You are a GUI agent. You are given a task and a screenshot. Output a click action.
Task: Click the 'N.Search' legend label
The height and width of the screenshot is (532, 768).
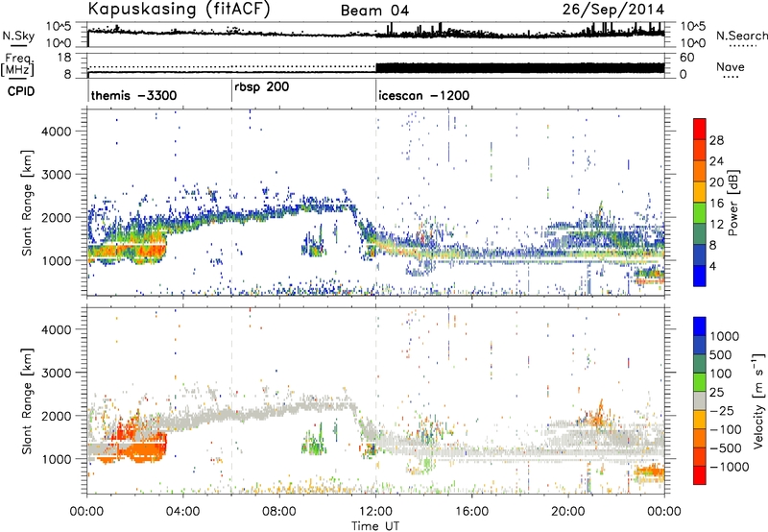[741, 36]
